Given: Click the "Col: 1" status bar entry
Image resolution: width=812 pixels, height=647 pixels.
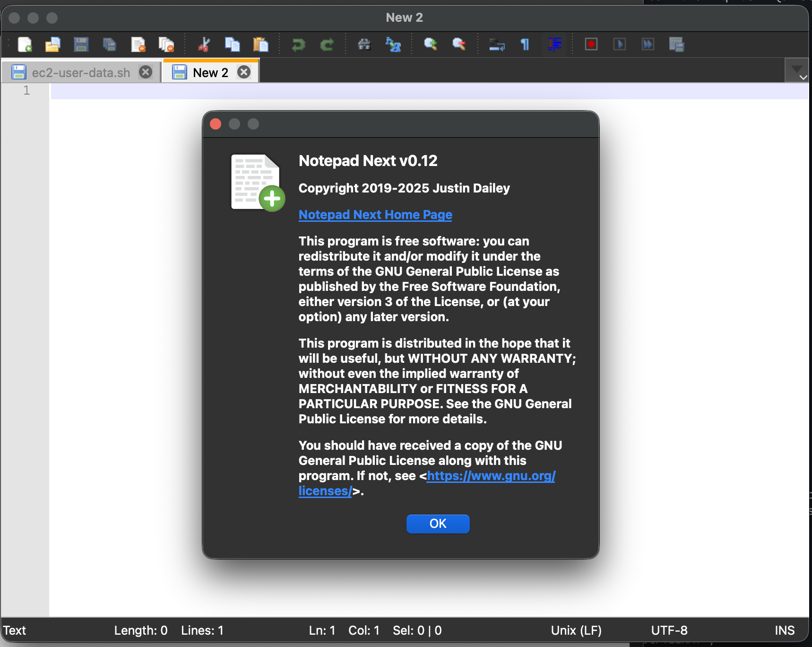Looking at the screenshot, I should (364, 630).
